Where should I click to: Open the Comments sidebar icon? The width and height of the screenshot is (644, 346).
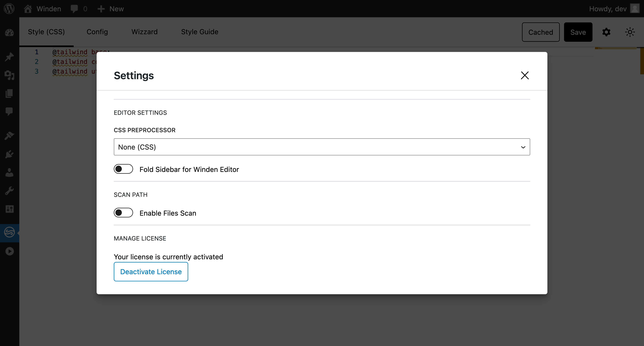click(9, 111)
